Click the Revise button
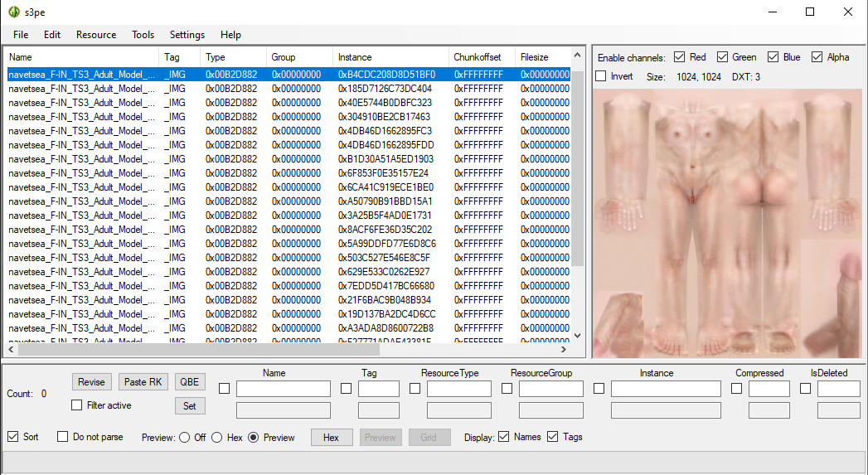This screenshot has height=475, width=868. coord(91,382)
